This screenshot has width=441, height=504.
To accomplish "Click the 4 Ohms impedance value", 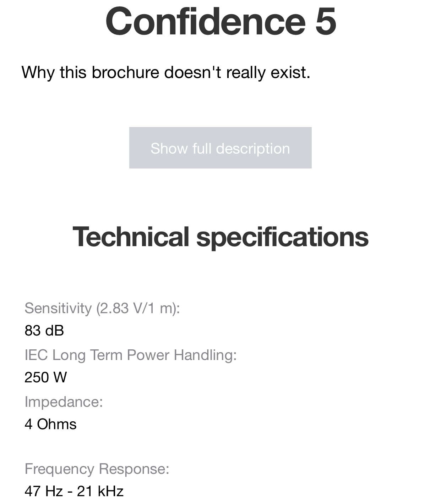I will (x=50, y=424).
